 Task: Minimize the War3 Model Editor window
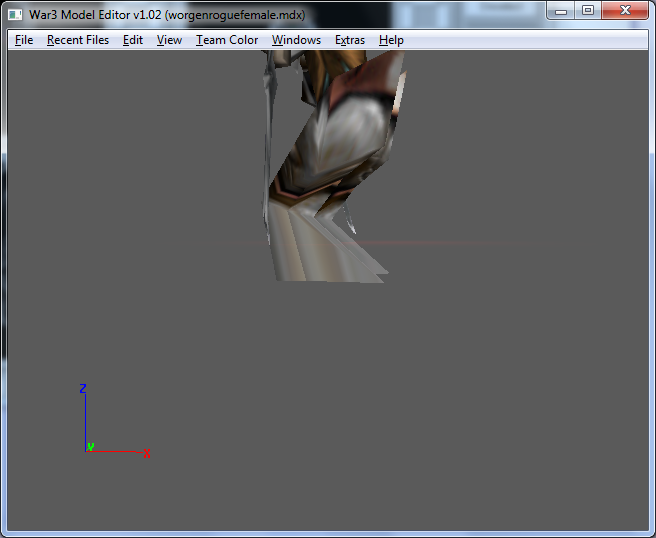tap(561, 11)
